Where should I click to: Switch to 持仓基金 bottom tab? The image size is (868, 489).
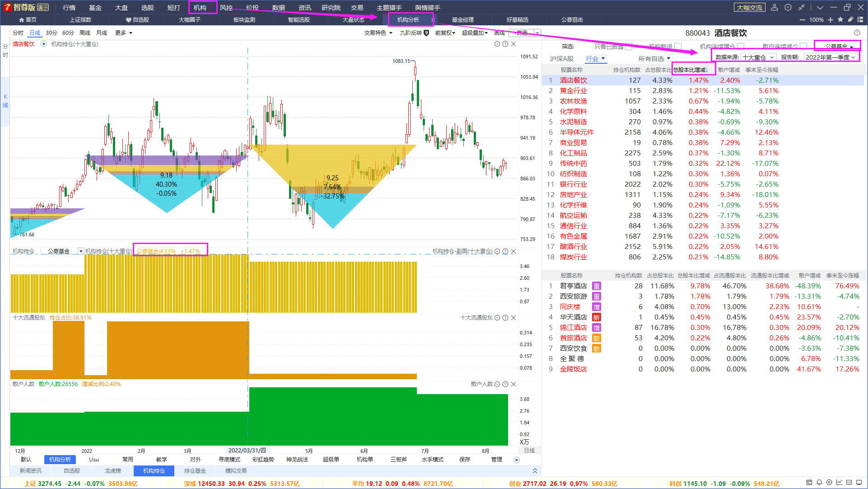click(195, 470)
